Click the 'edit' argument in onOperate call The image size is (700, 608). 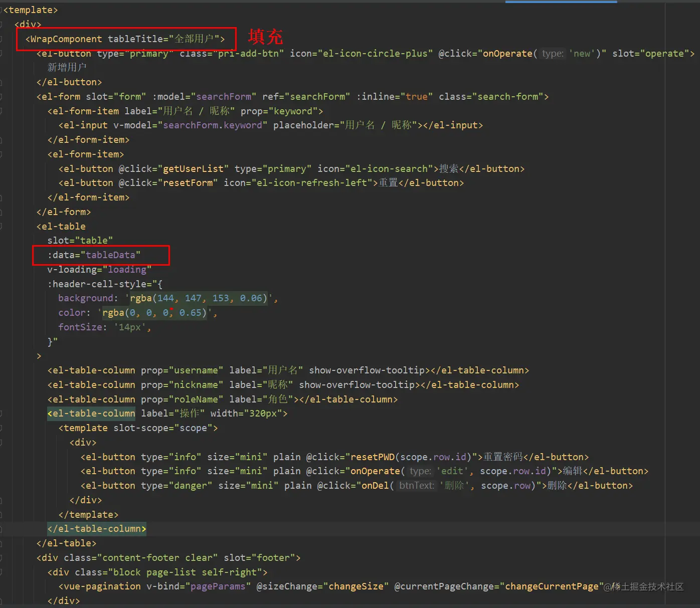tap(452, 471)
